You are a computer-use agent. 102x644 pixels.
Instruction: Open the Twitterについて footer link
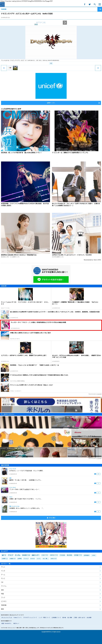[17, 618]
